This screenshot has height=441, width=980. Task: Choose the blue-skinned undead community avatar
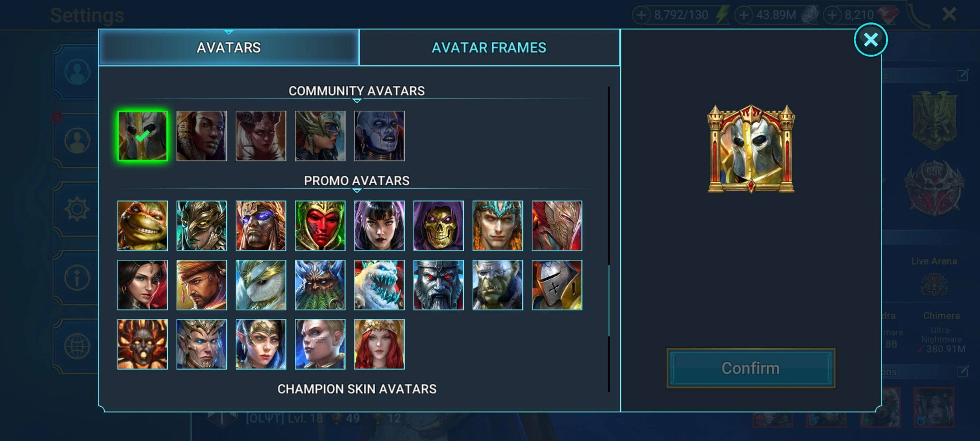(379, 136)
